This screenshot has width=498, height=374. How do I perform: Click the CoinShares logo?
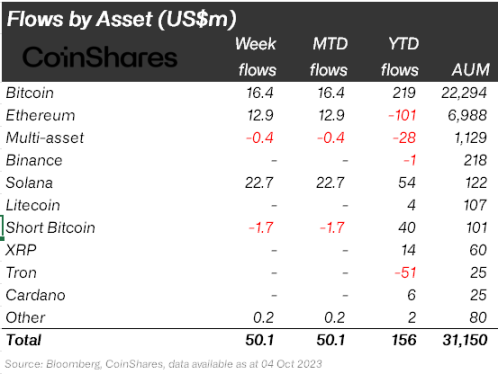(x=100, y=57)
